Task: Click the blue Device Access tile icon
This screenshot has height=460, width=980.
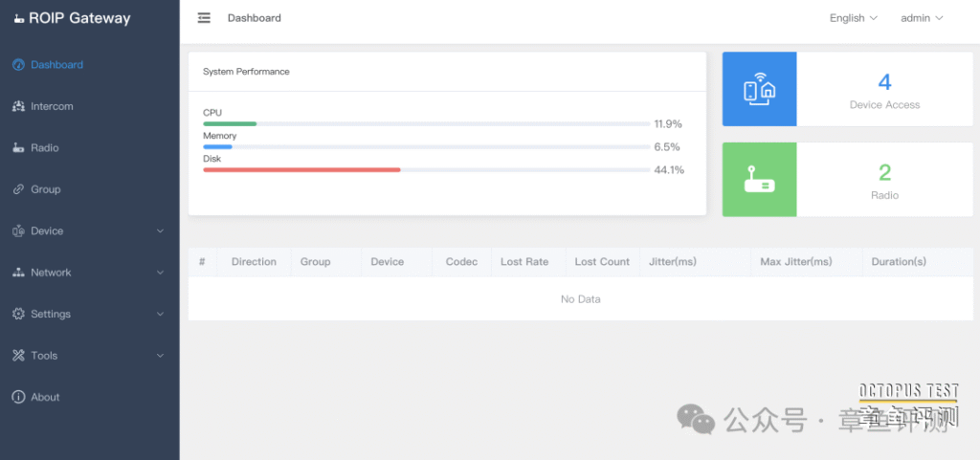Action: (x=759, y=89)
